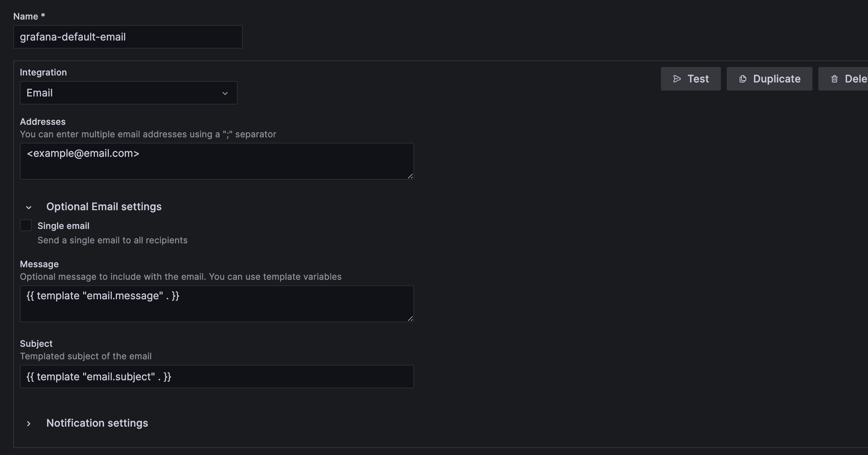The width and height of the screenshot is (868, 455).
Task: Click the Test button
Action: pos(690,79)
